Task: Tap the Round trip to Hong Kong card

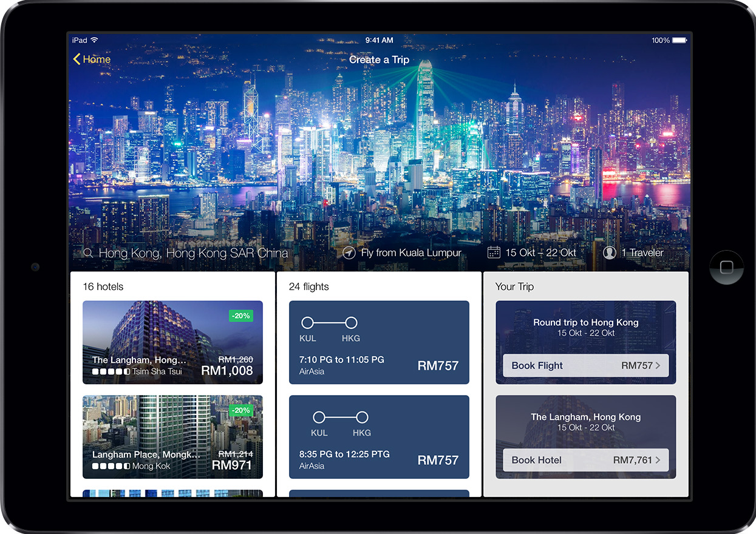Action: (x=585, y=326)
